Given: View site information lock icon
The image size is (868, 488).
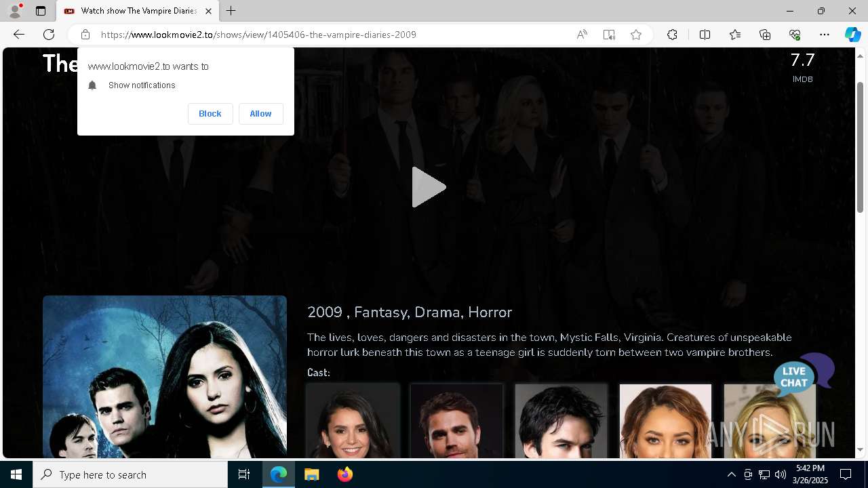Looking at the screenshot, I should point(85,35).
